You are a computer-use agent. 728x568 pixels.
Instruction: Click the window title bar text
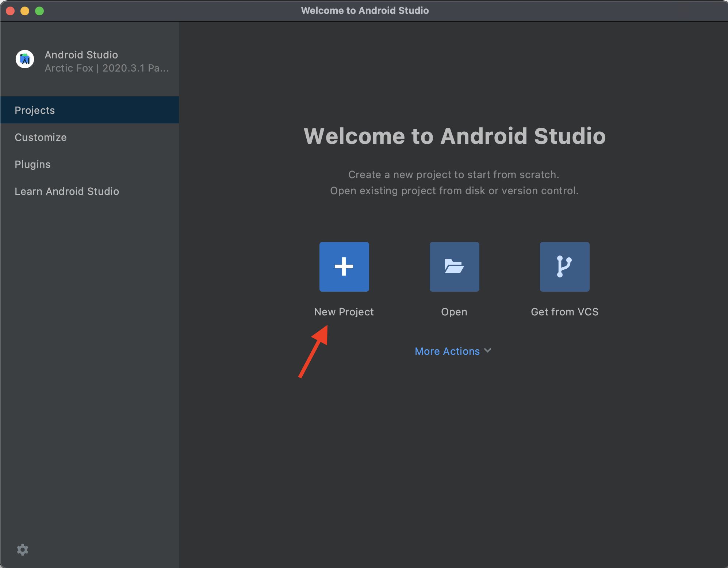pyautogui.click(x=365, y=11)
